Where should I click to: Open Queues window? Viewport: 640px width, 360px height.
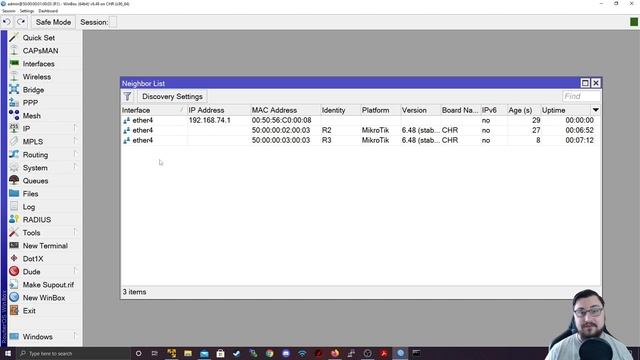coord(35,180)
